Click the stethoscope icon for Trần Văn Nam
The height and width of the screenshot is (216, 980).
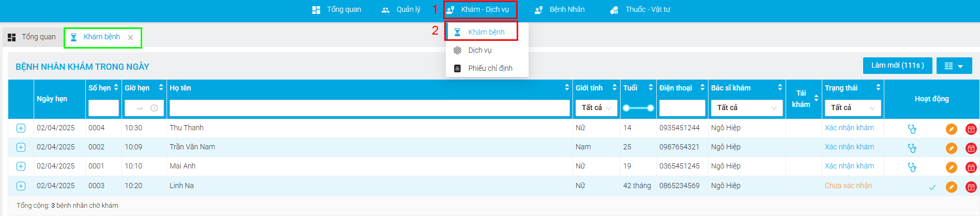tap(912, 148)
